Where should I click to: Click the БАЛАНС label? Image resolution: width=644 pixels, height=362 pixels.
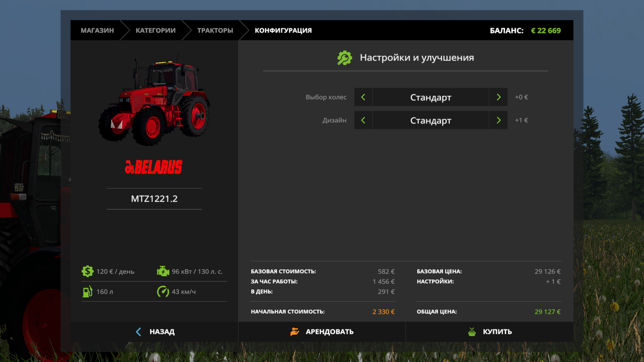click(507, 30)
